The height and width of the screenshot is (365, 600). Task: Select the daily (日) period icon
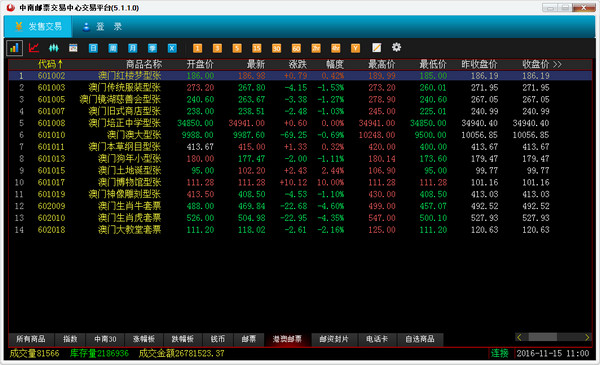tap(93, 48)
